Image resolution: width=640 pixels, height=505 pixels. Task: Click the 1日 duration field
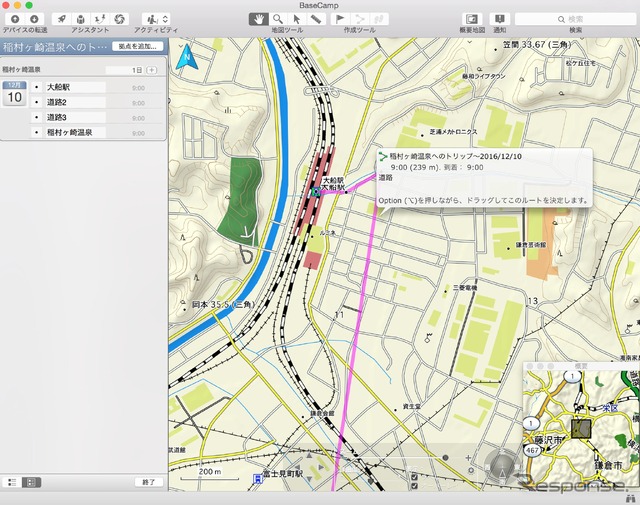point(124,70)
